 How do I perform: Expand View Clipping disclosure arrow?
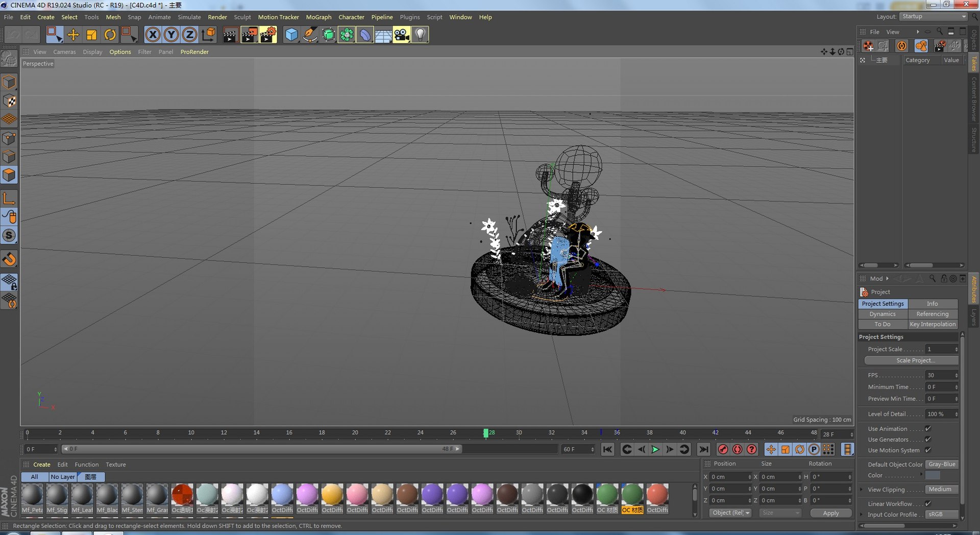(862, 489)
